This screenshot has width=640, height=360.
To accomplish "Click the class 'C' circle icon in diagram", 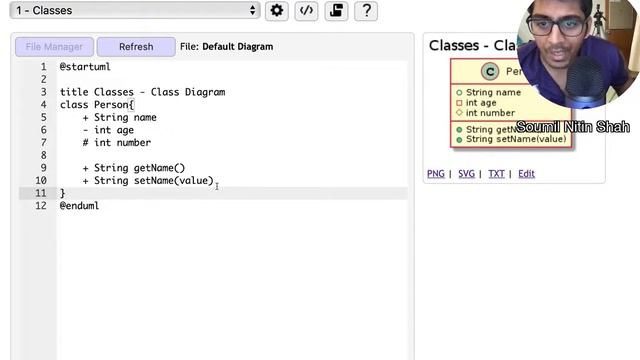I will click(x=490, y=71).
